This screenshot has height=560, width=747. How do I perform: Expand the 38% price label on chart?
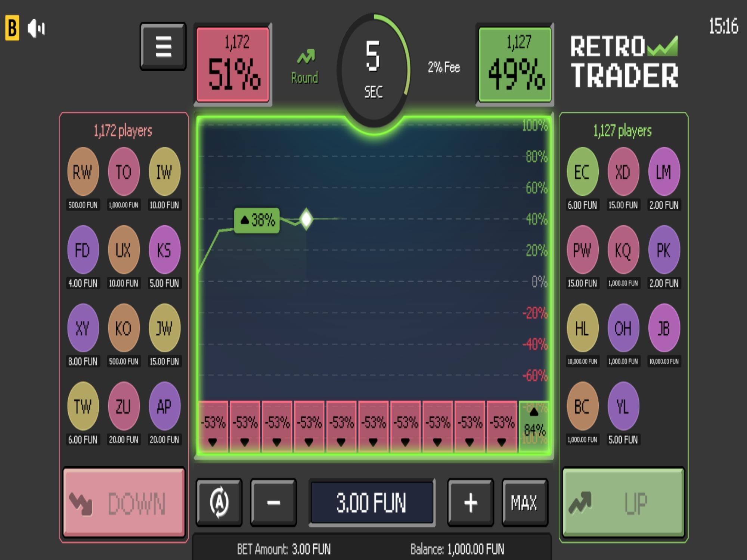[257, 220]
